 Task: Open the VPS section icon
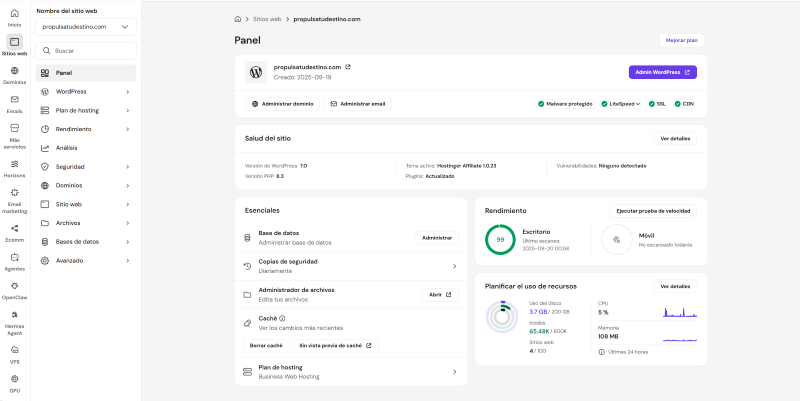pos(14,350)
